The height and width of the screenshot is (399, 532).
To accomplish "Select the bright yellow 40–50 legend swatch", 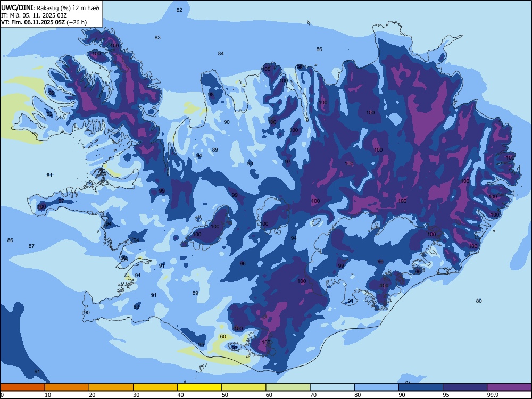I will coord(199,387).
